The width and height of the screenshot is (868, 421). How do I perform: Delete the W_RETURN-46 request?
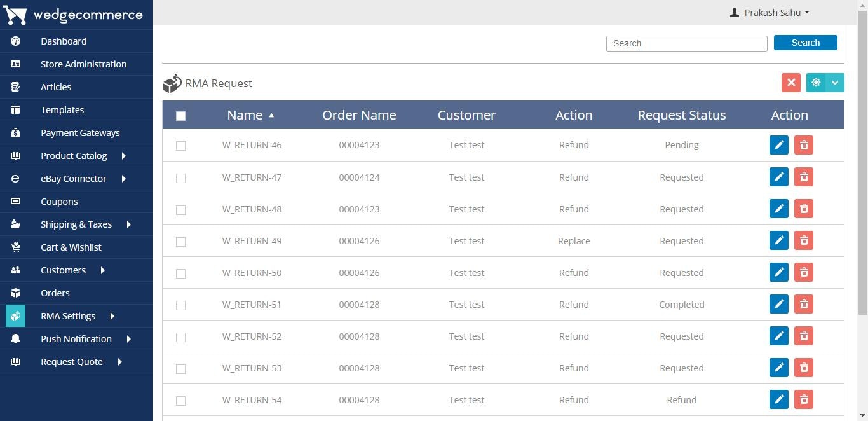point(804,145)
